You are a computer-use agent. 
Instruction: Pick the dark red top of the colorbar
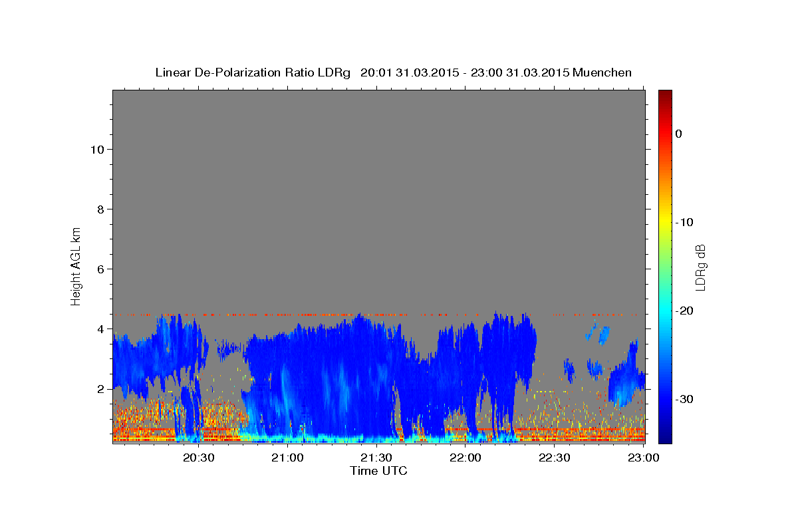click(x=665, y=94)
